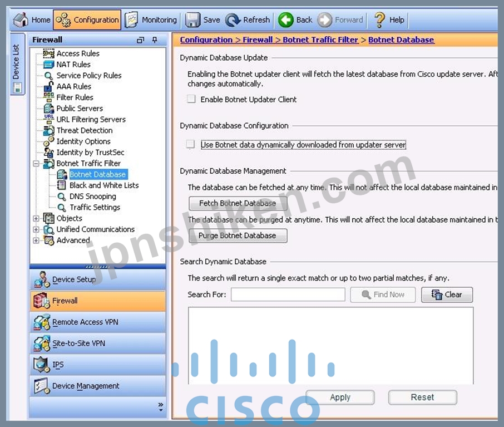Click Purge Botnet Database button

pyautogui.click(x=238, y=235)
